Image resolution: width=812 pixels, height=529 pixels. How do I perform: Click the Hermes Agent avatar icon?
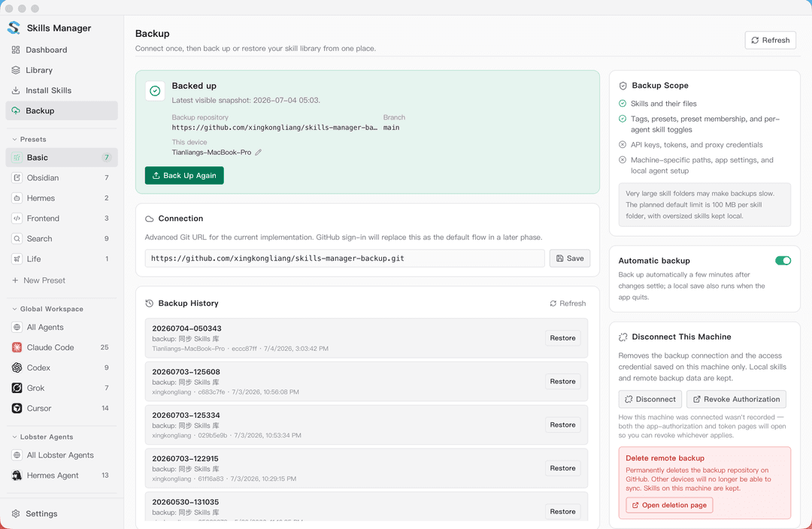click(17, 475)
